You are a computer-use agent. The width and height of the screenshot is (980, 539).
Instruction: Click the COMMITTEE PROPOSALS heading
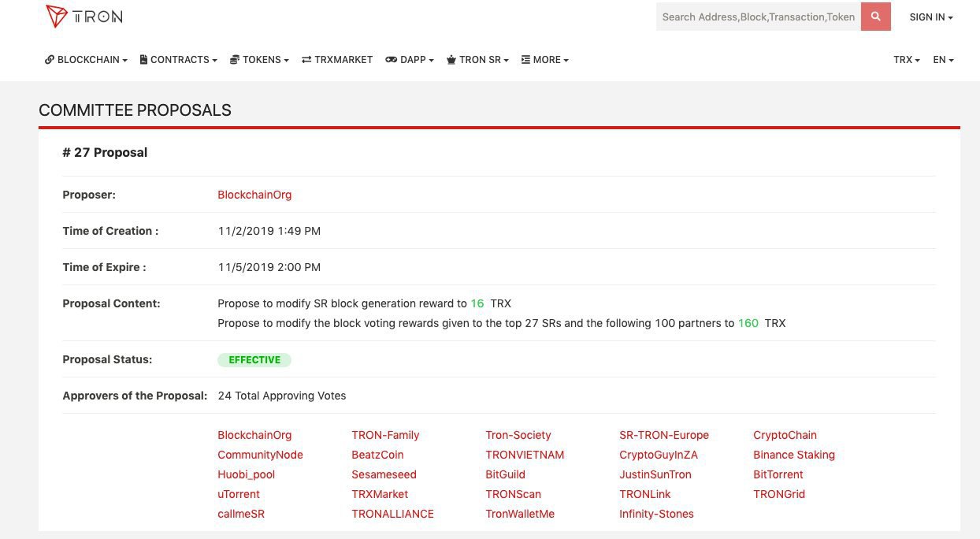coord(135,110)
